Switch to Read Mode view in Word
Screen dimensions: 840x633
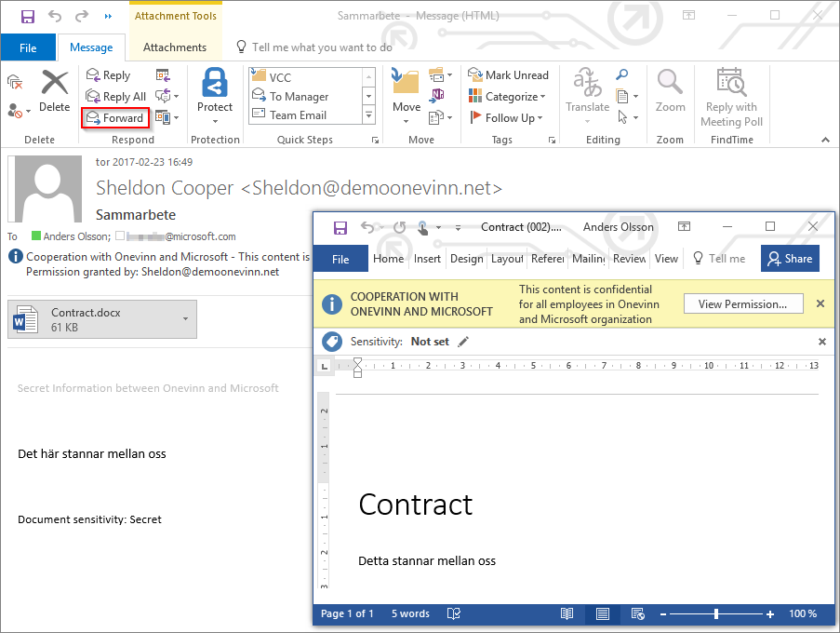click(x=567, y=613)
